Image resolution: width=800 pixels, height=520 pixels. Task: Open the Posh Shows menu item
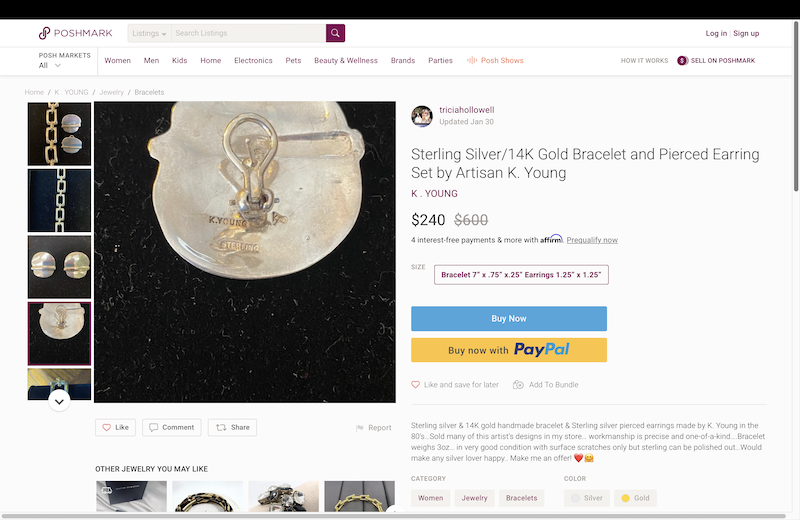pyautogui.click(x=495, y=61)
